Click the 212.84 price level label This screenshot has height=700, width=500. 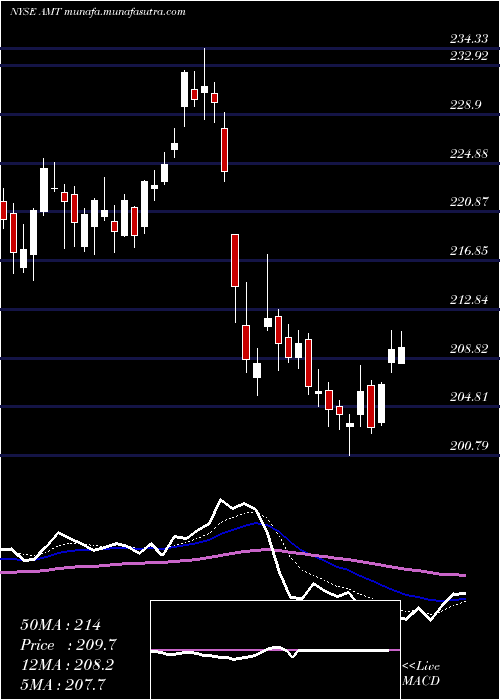coord(469,300)
